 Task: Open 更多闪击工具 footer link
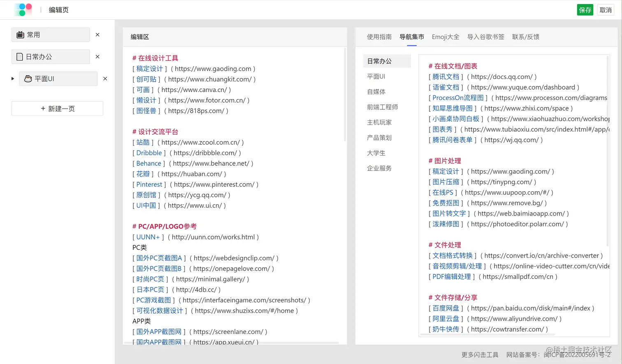(480, 355)
